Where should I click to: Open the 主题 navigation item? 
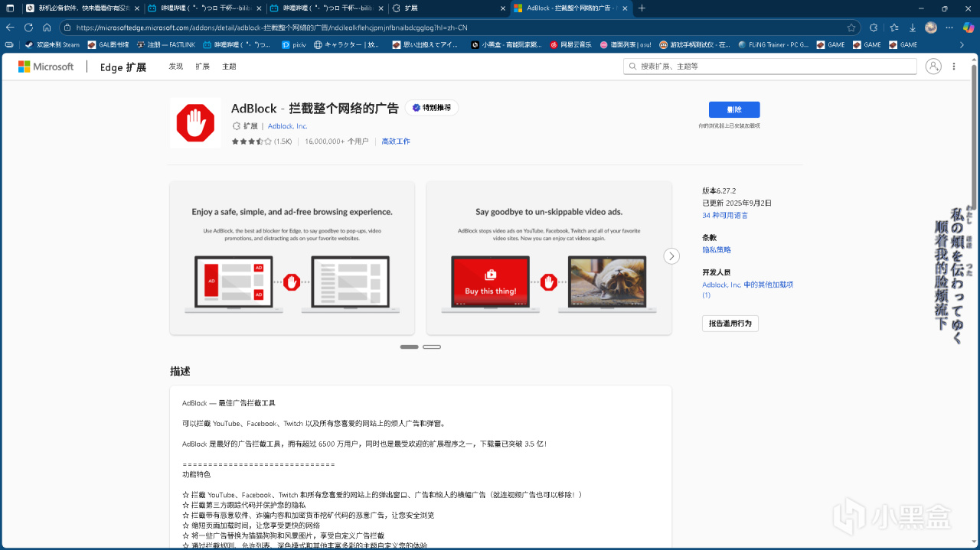click(229, 67)
